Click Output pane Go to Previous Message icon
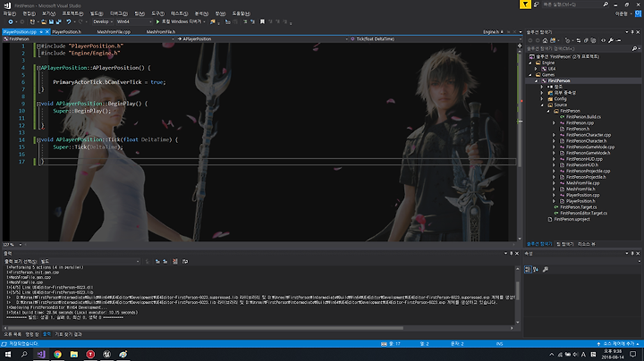Image resolution: width=644 pixels, height=361 pixels. point(157,261)
